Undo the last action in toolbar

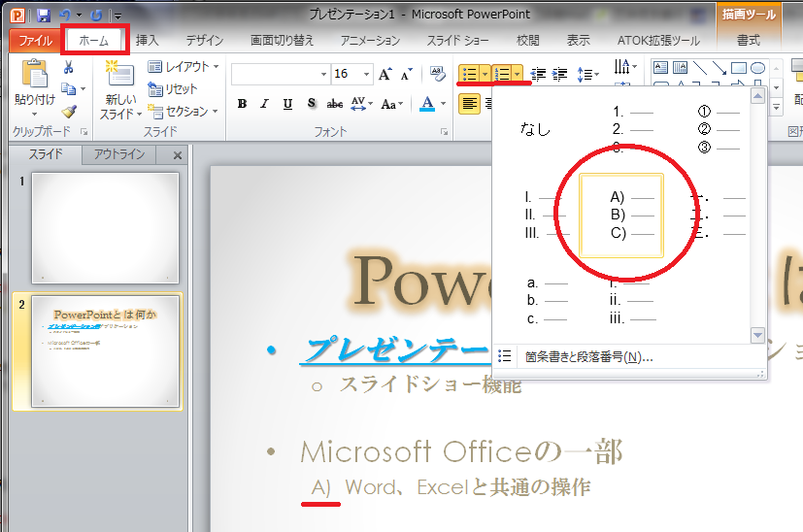64,15
